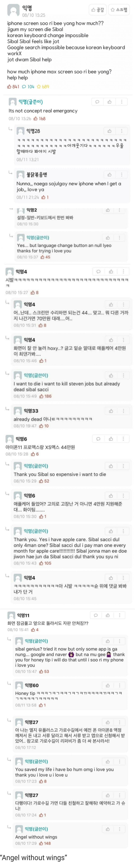Open reply bubble on 'Its not concept real emergancy'

(97, 102)
